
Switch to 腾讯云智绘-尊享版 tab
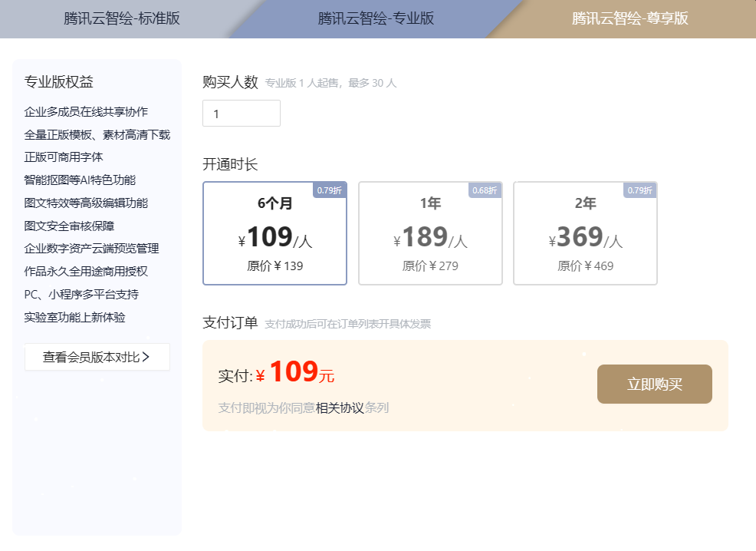tap(629, 18)
